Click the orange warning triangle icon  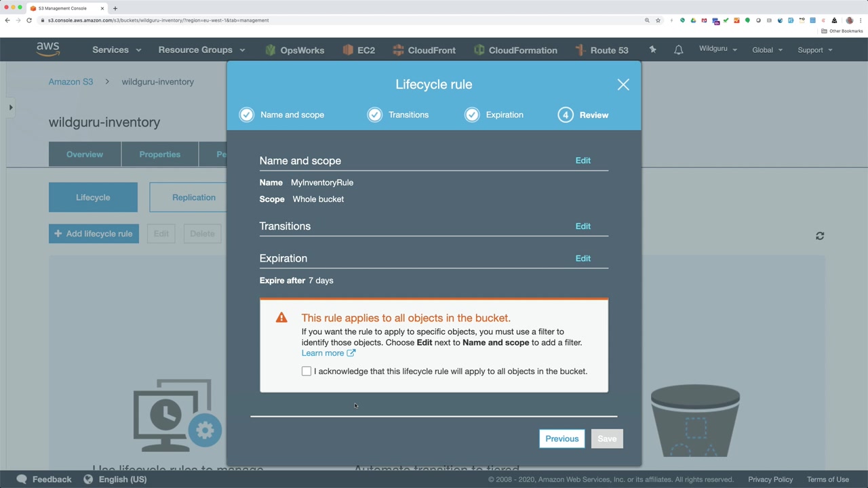(281, 318)
